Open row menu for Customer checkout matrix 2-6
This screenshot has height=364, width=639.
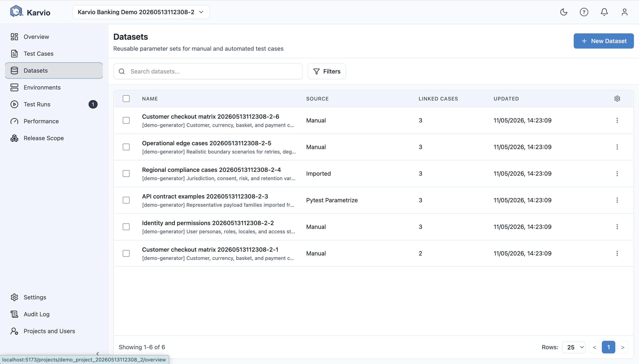click(x=617, y=120)
